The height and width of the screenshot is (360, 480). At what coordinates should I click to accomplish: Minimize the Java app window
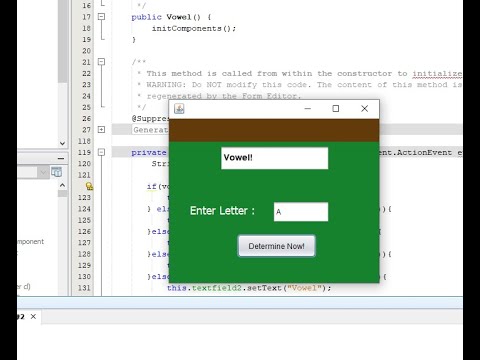pyautogui.click(x=308, y=109)
